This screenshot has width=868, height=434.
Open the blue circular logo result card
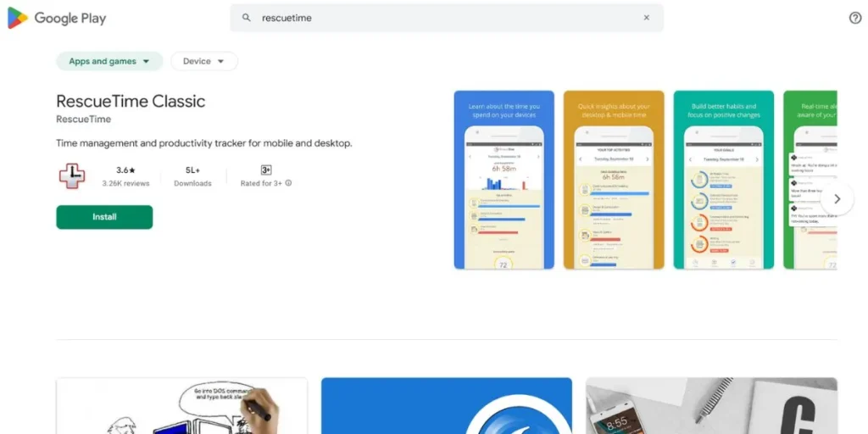pyautogui.click(x=446, y=406)
